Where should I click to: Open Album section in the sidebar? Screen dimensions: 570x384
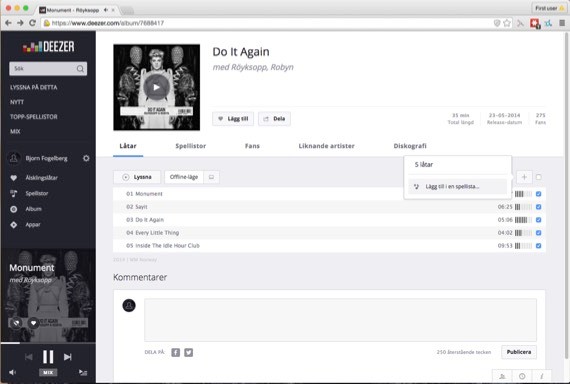[x=33, y=209]
